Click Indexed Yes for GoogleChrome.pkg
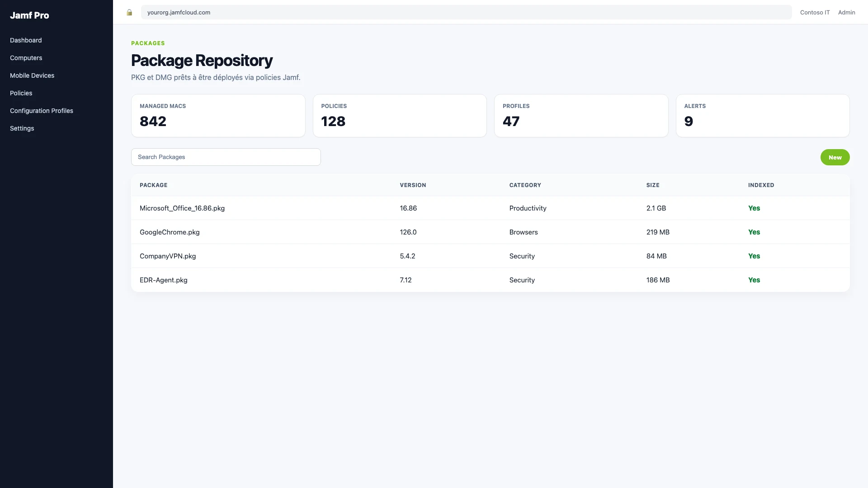This screenshot has width=868, height=488. coord(754,232)
